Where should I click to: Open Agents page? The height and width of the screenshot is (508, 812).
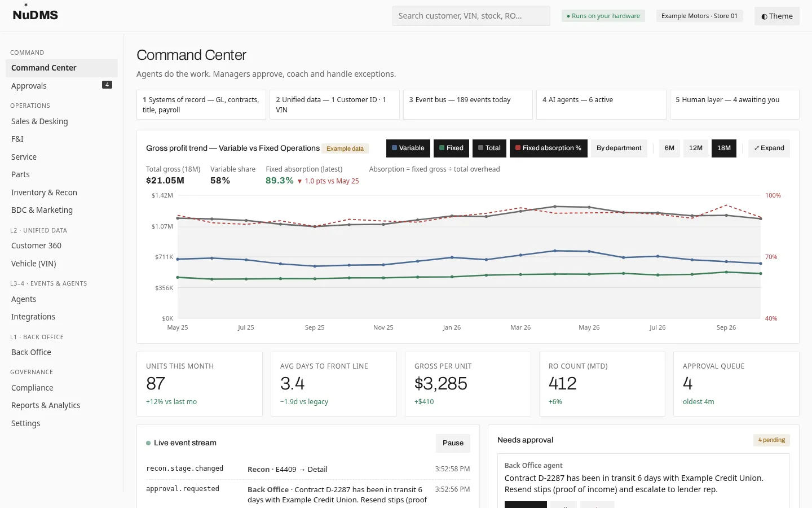pos(61,299)
